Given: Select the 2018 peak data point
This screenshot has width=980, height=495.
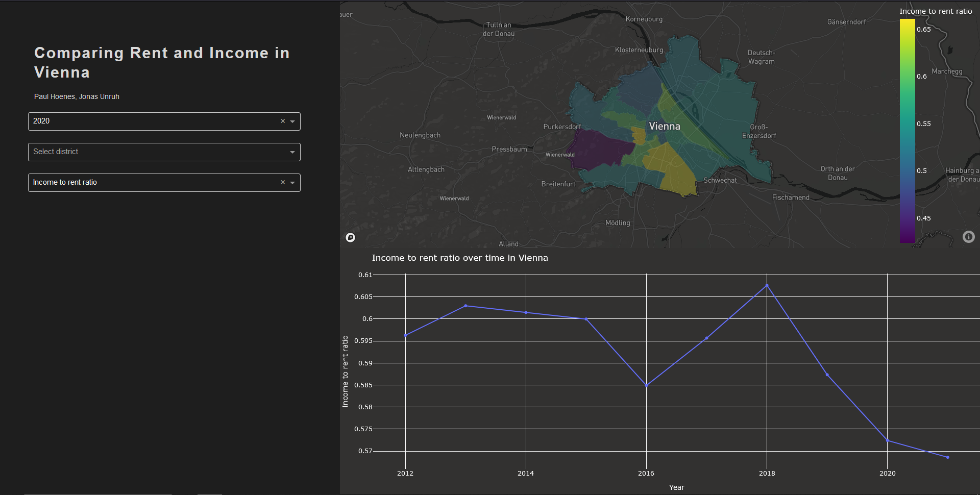Looking at the screenshot, I should click(767, 285).
